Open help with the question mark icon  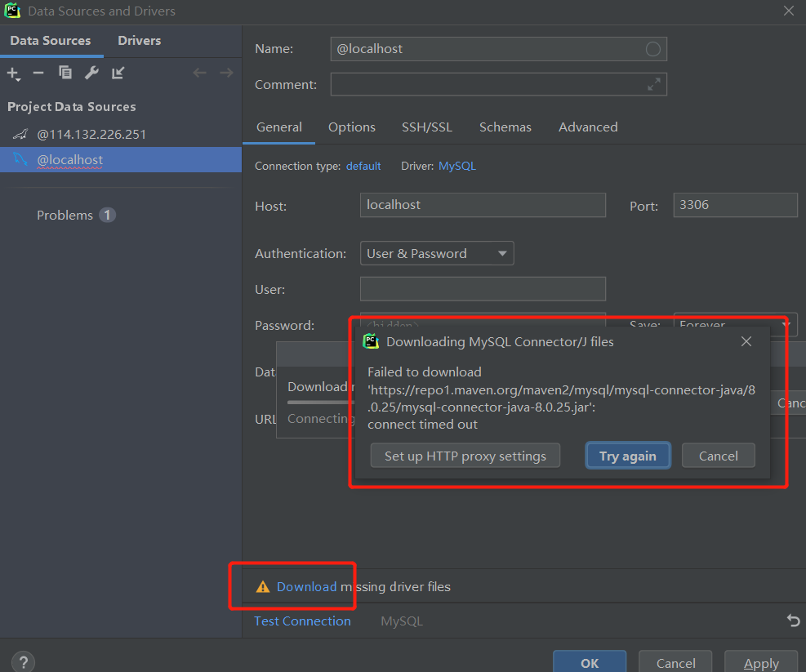click(23, 661)
